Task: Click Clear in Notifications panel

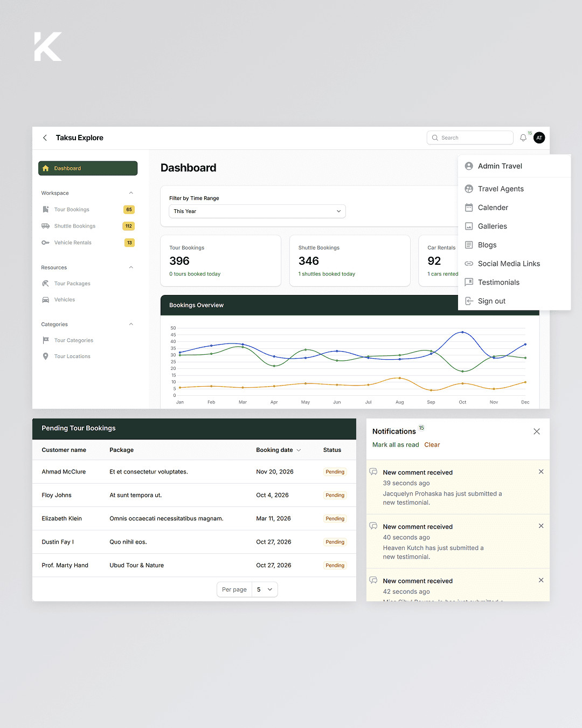Action: [x=432, y=445]
